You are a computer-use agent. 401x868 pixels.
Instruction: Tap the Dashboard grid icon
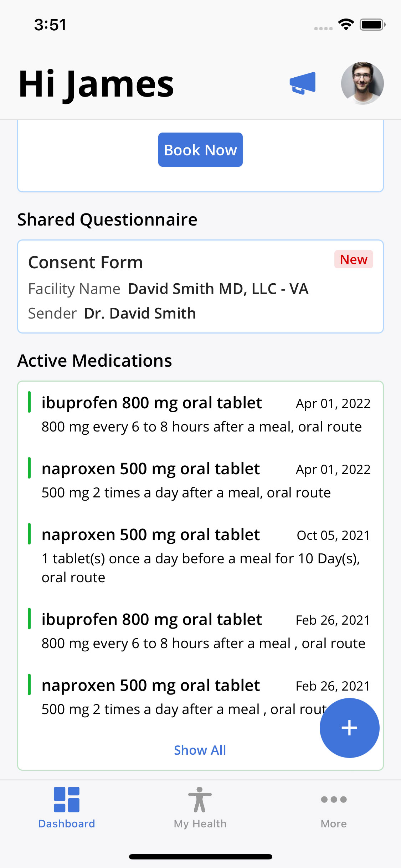tap(67, 800)
